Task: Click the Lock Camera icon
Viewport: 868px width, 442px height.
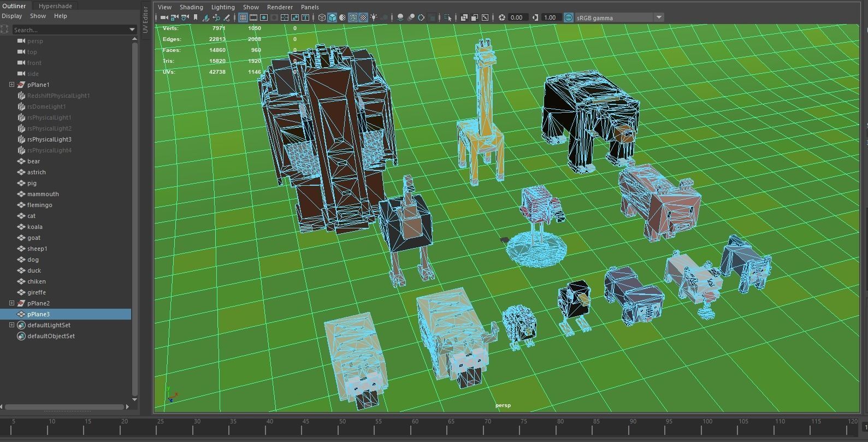Action: click(174, 17)
